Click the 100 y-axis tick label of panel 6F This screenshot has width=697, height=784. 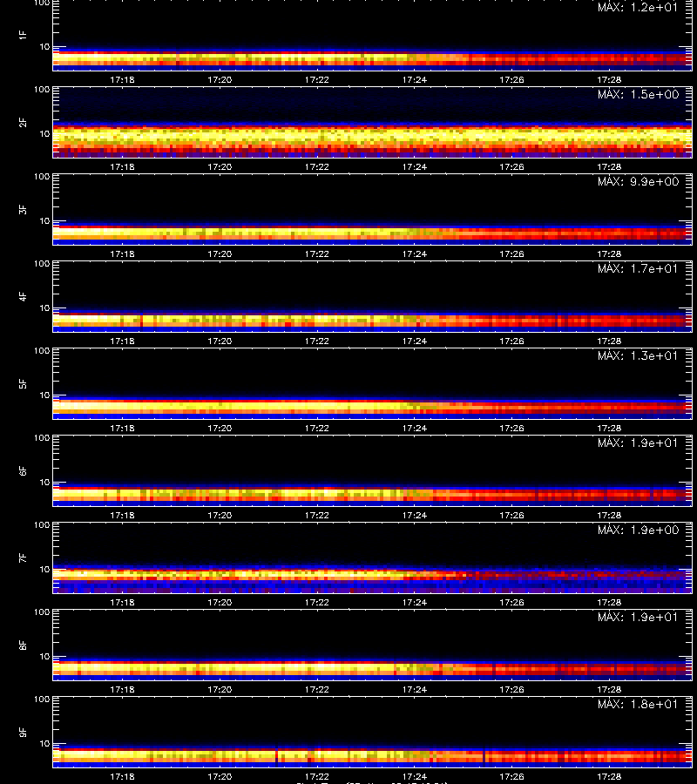pos(42,438)
